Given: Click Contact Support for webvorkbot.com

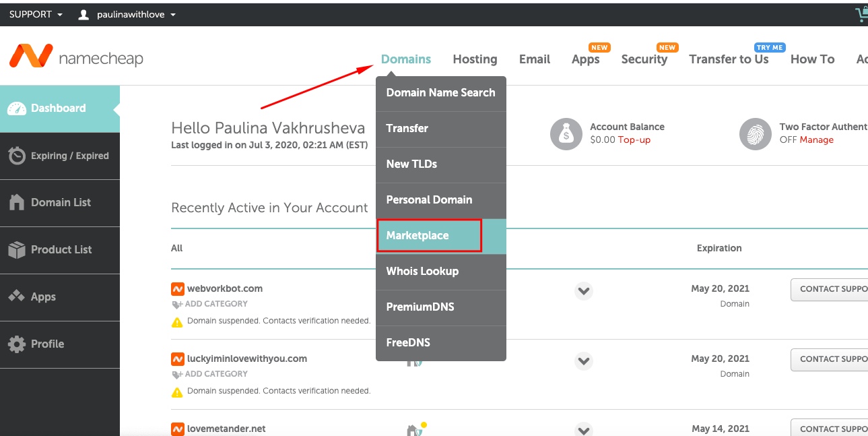Looking at the screenshot, I should [x=830, y=290].
